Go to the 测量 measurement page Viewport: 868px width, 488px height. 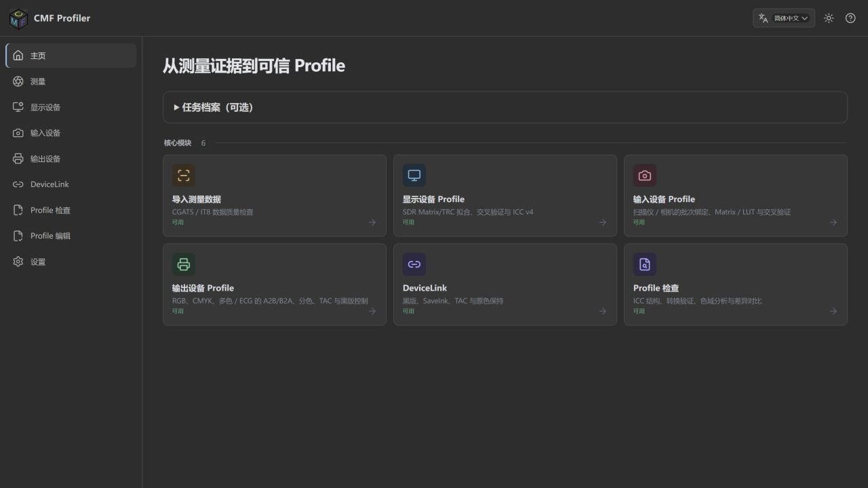tap(71, 81)
